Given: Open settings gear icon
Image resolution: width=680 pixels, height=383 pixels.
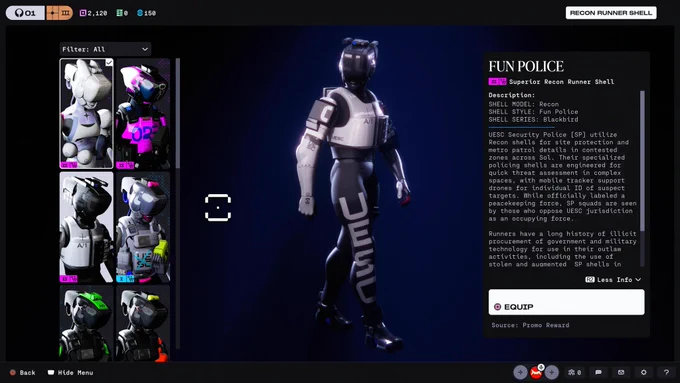Looking at the screenshot, I should click(x=644, y=372).
